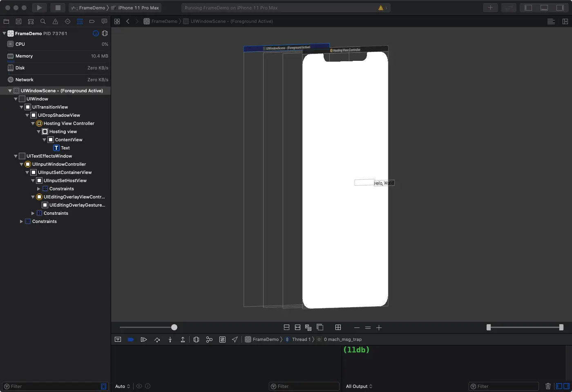Adjust the view spacing slider knob
This screenshot has width=572, height=392.
point(174,327)
